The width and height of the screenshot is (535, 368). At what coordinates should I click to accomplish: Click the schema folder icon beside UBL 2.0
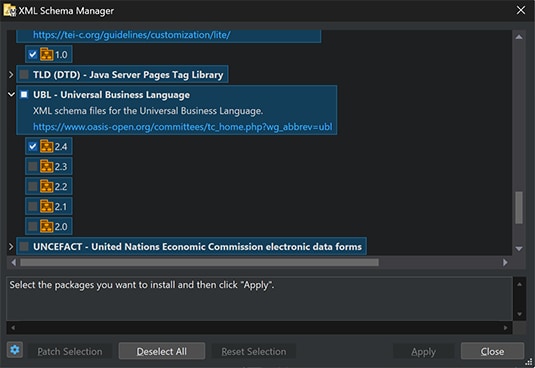pos(47,226)
